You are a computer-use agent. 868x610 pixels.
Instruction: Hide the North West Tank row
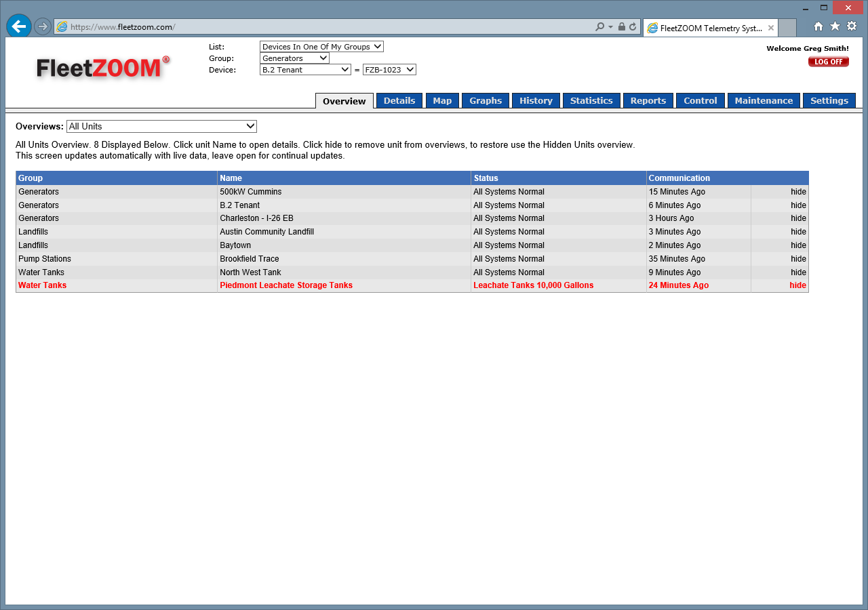[798, 272]
